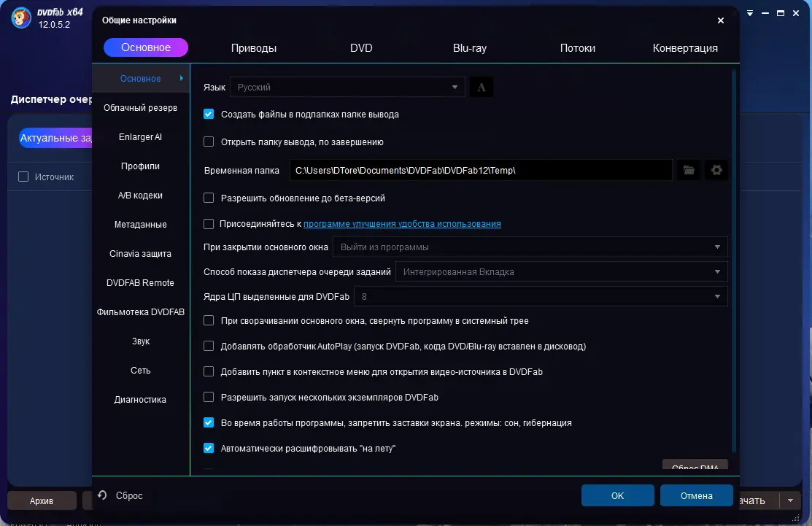Click the Сброс reset button
Screen dimensions: 812x526
[x=129, y=495]
